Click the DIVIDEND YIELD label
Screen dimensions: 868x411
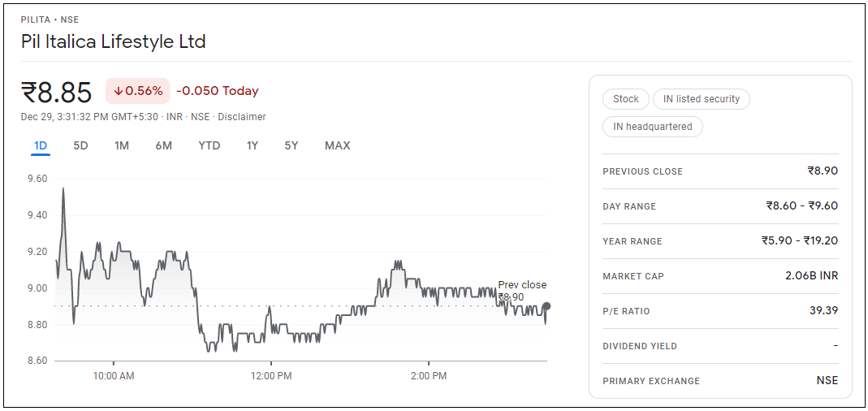640,346
